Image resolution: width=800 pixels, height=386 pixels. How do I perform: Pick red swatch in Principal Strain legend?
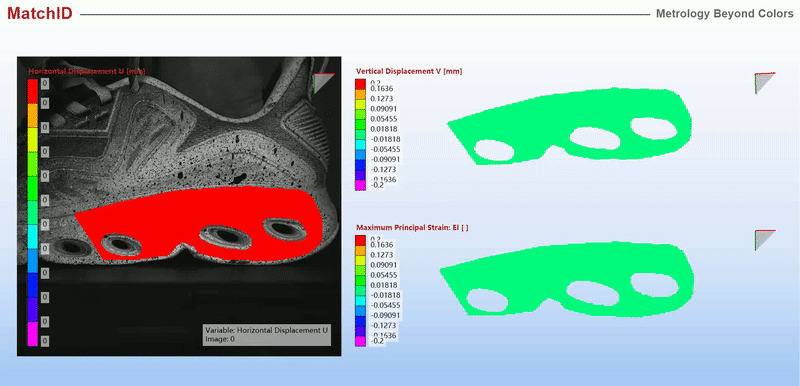[361, 241]
